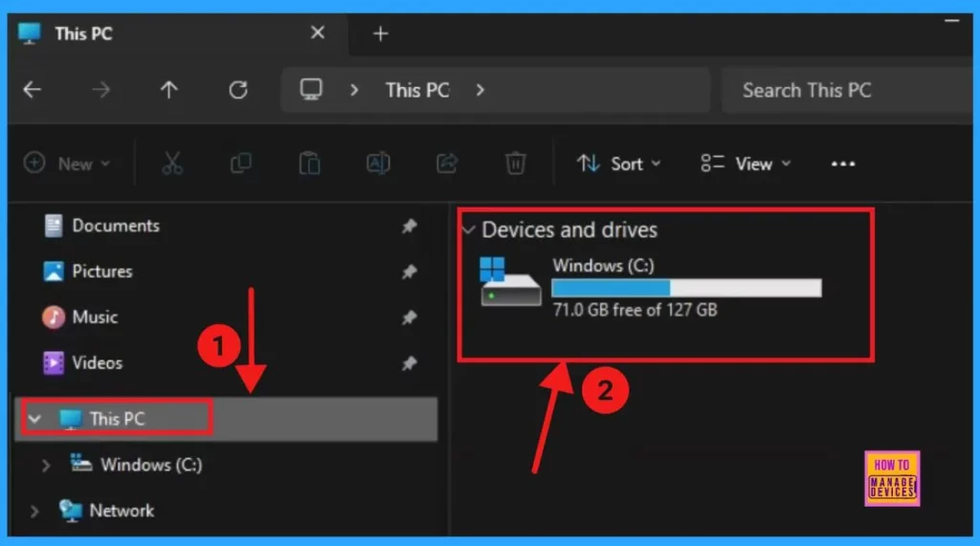Open the Sort dropdown

[x=618, y=164]
